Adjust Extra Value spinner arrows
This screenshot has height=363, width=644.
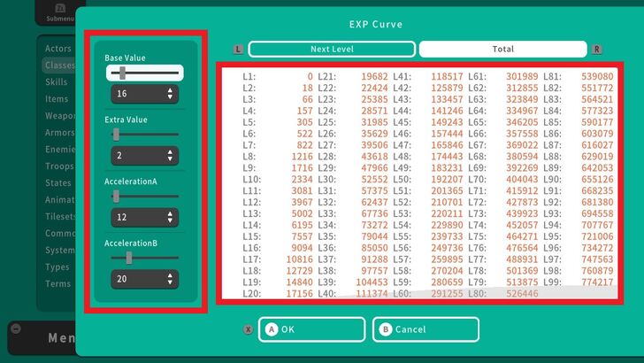click(x=171, y=155)
